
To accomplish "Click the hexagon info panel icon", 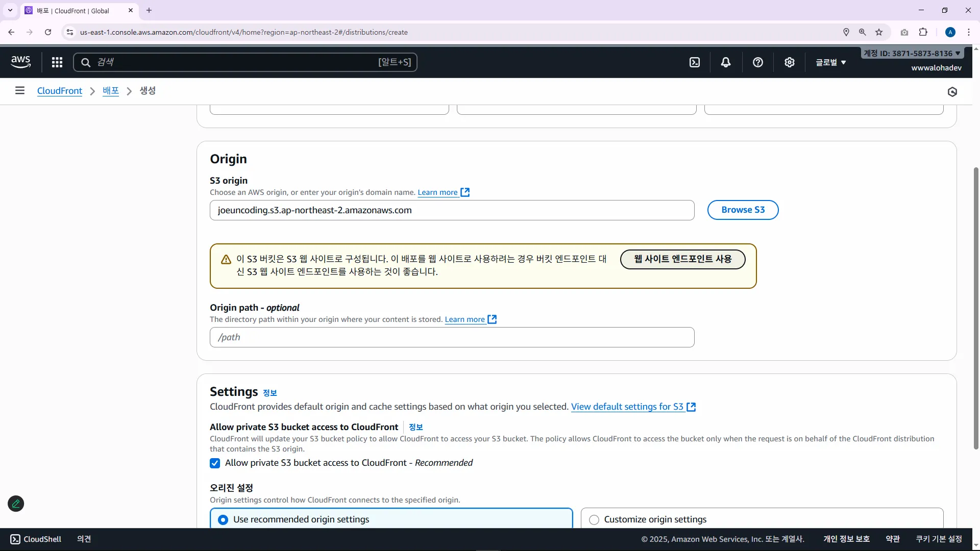I will point(952,92).
